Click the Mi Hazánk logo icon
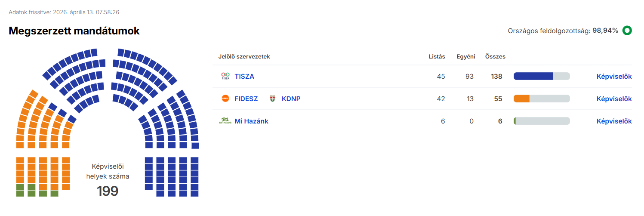The height and width of the screenshot is (216, 644). [225, 121]
